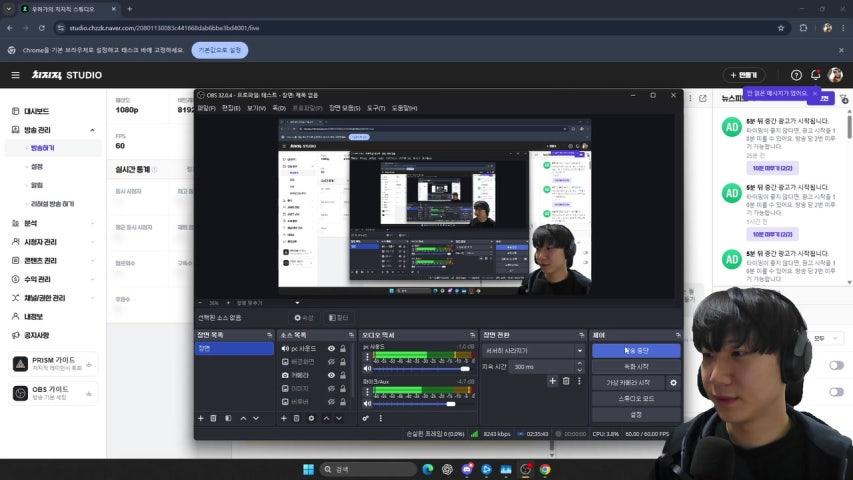Image resolution: width=853 pixels, height=480 pixels.
Task: Toggle visibility of pc 사운드 source
Action: [331, 349]
